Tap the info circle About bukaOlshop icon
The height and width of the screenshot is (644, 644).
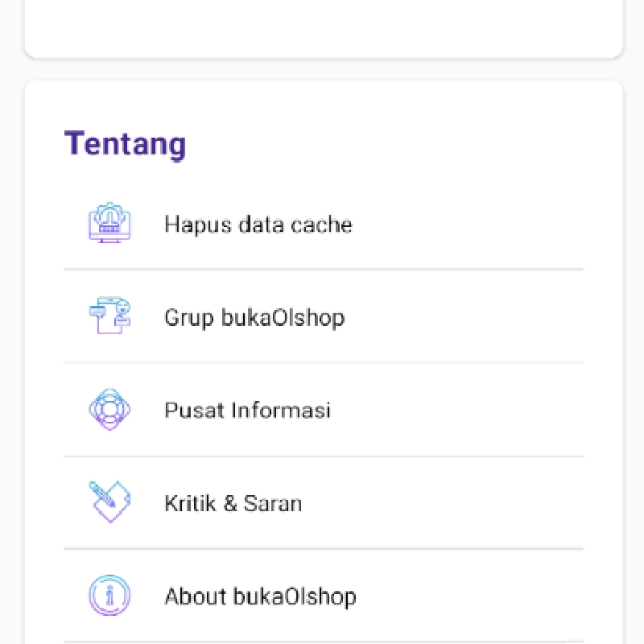point(109,595)
